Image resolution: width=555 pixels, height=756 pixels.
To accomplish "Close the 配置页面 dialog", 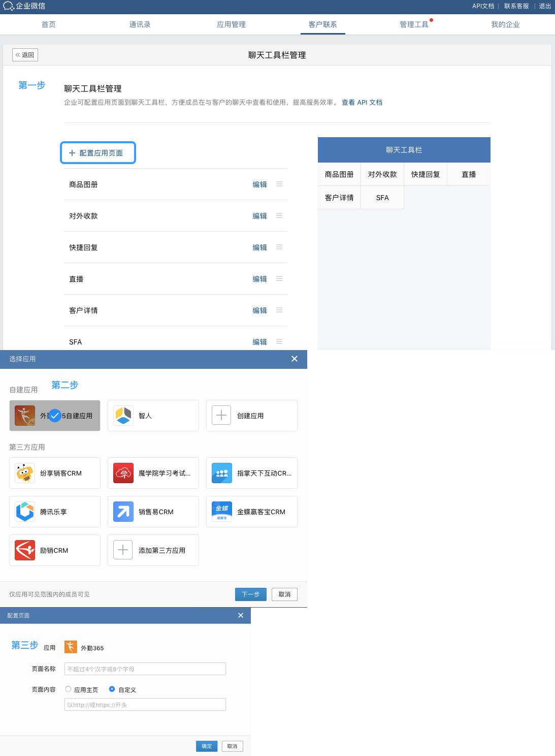I will pyautogui.click(x=241, y=615).
